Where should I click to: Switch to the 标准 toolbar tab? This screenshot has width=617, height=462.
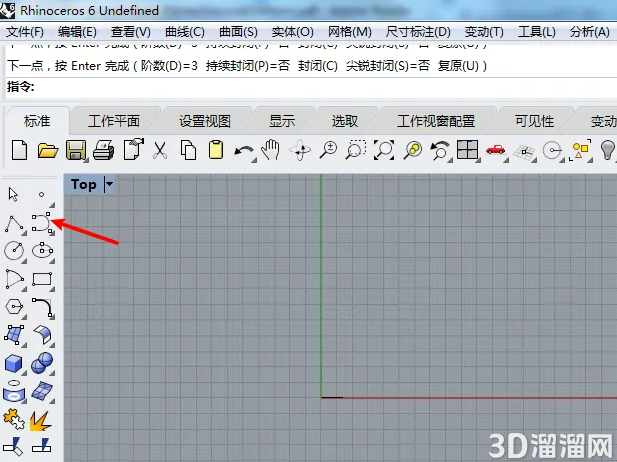tap(37, 121)
